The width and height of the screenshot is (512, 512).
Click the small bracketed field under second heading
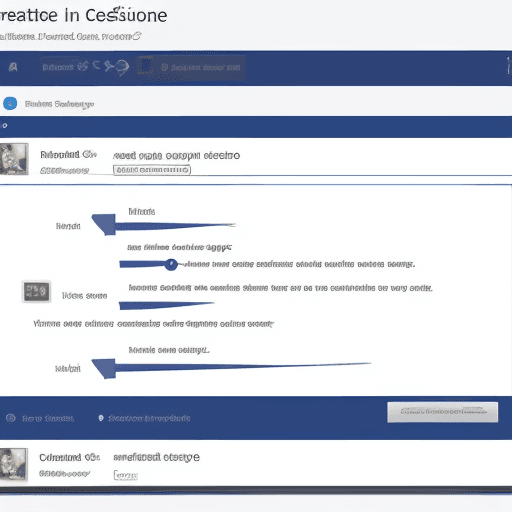[x=125, y=475]
